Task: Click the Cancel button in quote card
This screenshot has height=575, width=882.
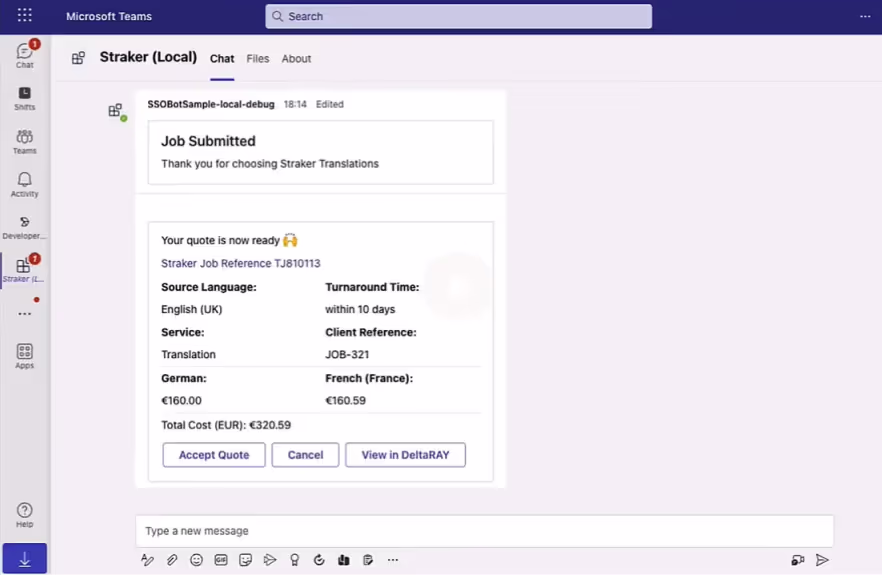Action: point(305,455)
